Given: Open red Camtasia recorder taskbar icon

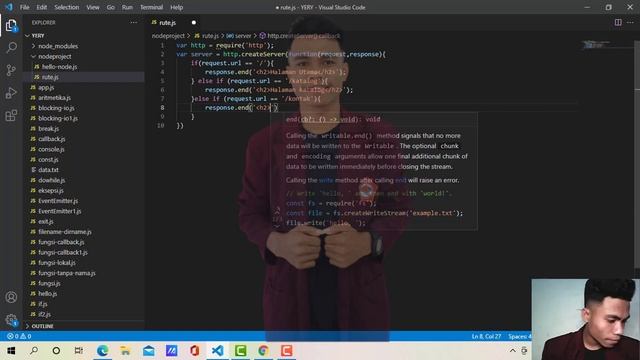Looking at the screenshot, I should click(x=287, y=351).
